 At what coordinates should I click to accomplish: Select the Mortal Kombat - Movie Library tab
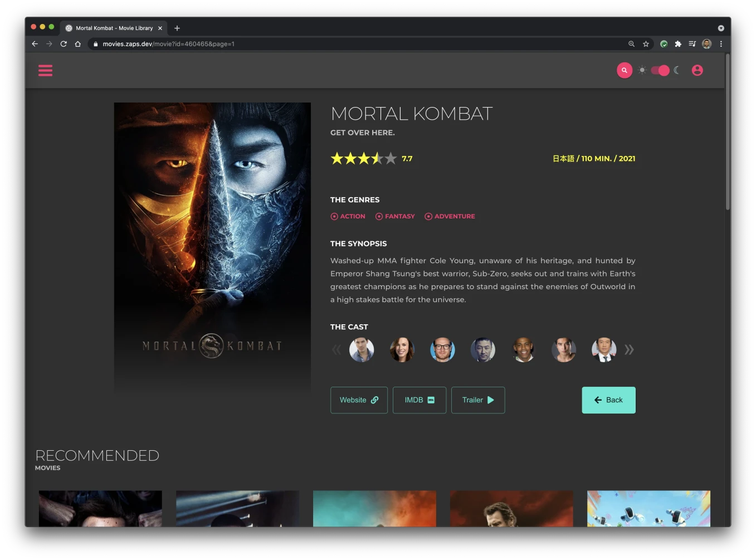coord(114,28)
